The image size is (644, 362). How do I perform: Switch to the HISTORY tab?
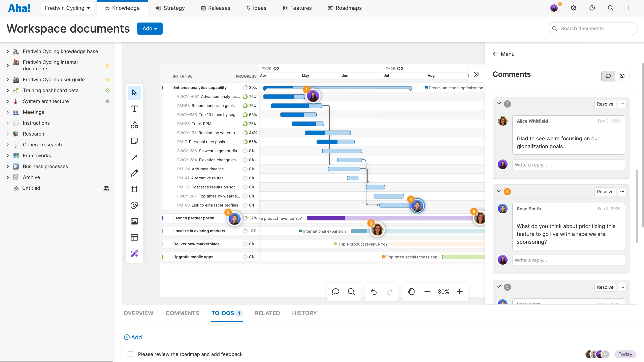tap(304, 313)
